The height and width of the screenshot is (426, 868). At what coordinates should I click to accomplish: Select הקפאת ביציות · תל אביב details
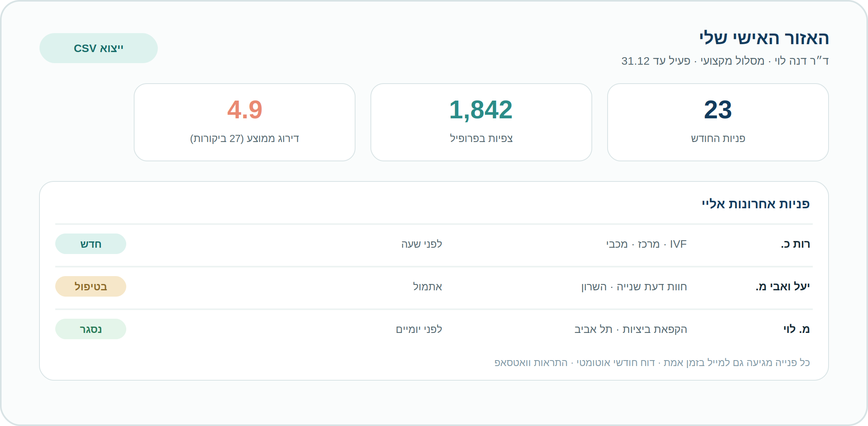(631, 329)
